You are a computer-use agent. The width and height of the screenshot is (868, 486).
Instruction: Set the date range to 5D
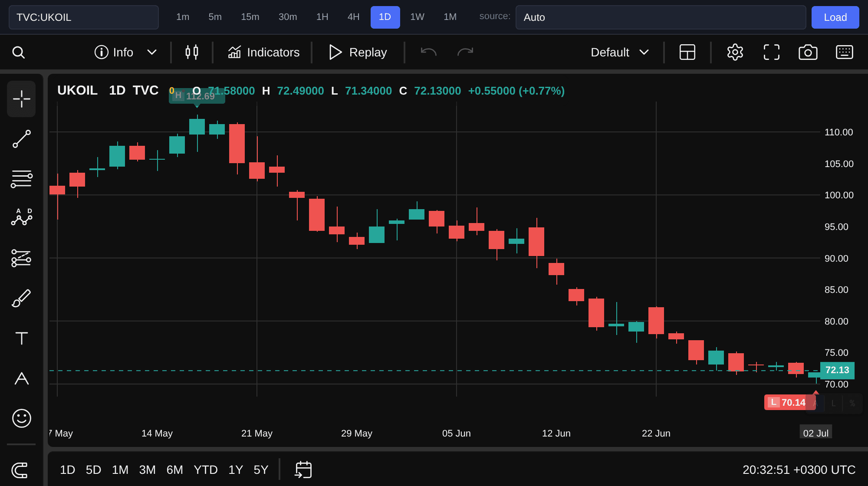(x=93, y=470)
